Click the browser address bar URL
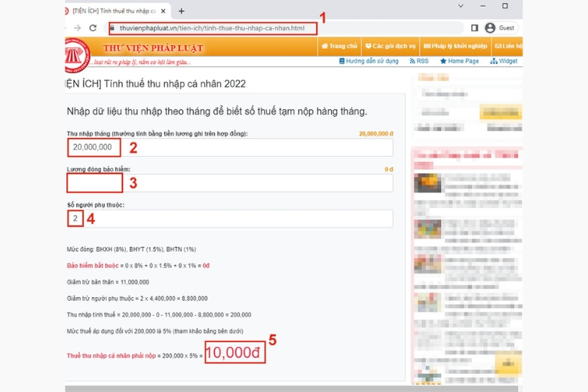588x392 pixels. tap(213, 28)
